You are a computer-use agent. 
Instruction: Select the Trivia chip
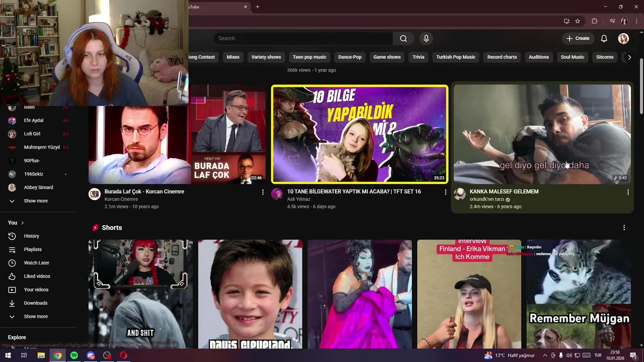click(x=419, y=57)
